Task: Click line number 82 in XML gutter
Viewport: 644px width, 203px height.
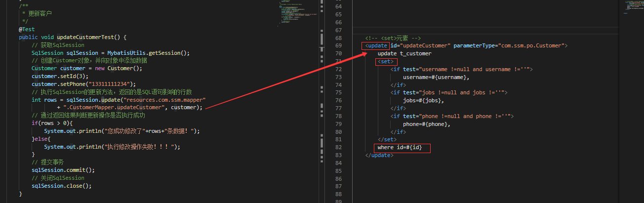Action: coord(338,147)
